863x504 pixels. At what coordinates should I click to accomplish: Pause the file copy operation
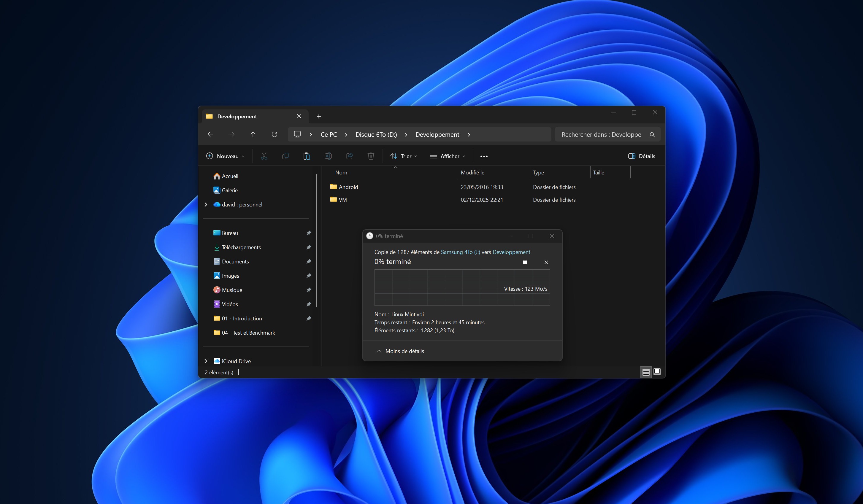525,262
